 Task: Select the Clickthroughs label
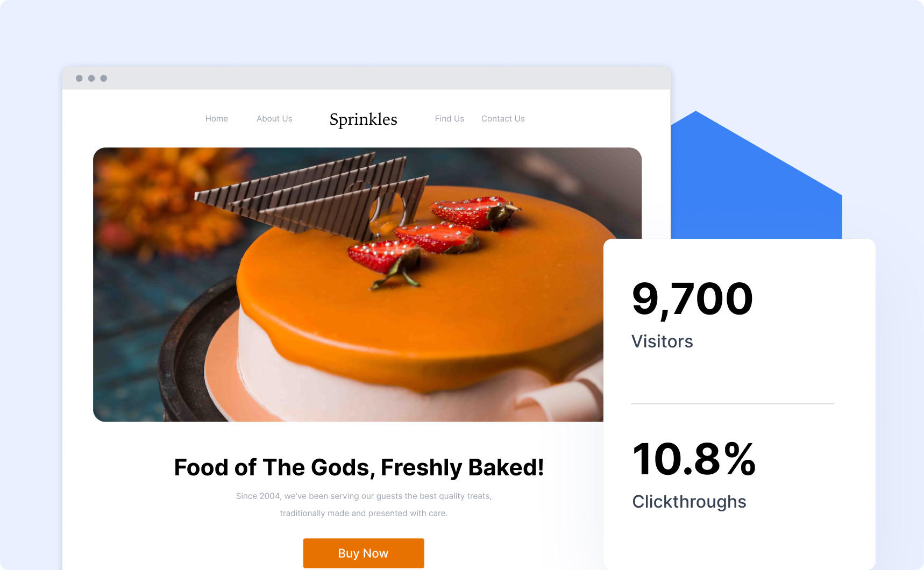[x=689, y=502]
